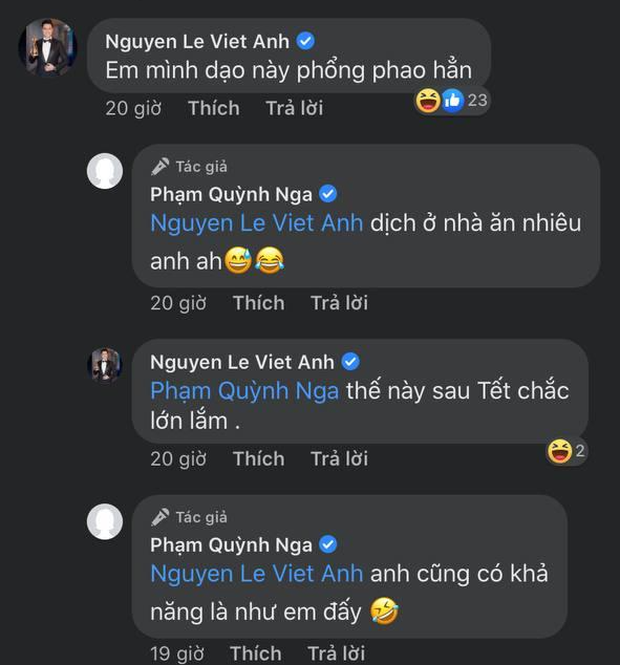Like the 'thế này sau Tết' reply
This screenshot has width=620, height=665.
258,459
